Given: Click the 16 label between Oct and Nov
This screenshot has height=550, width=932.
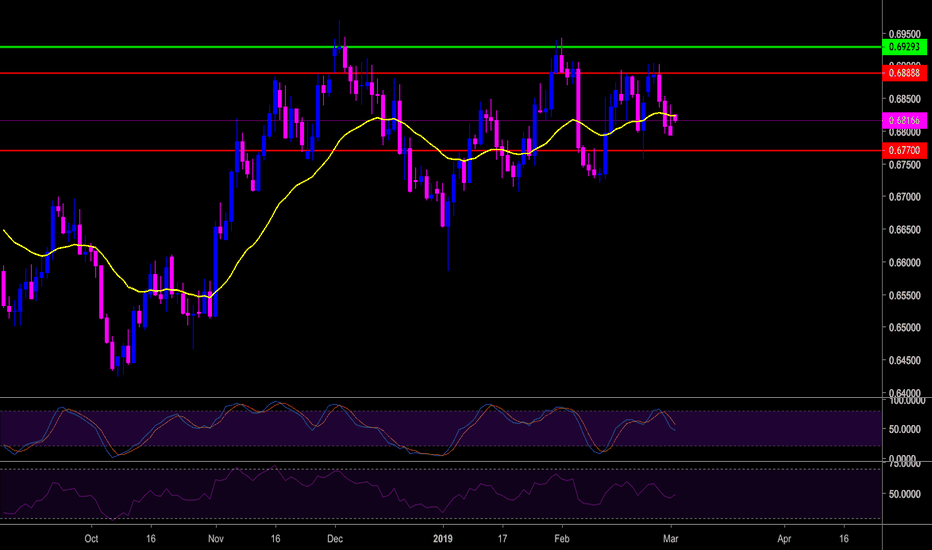Looking at the screenshot, I should [151, 539].
